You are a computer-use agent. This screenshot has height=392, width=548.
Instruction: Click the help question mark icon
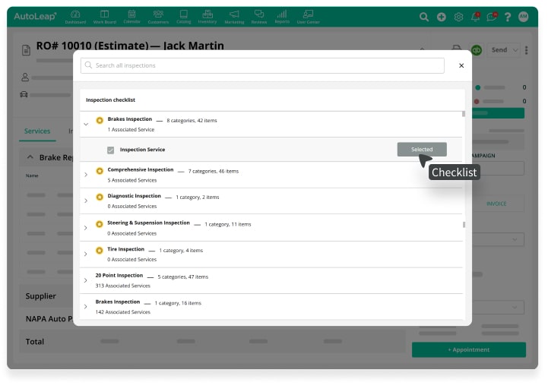(x=507, y=17)
